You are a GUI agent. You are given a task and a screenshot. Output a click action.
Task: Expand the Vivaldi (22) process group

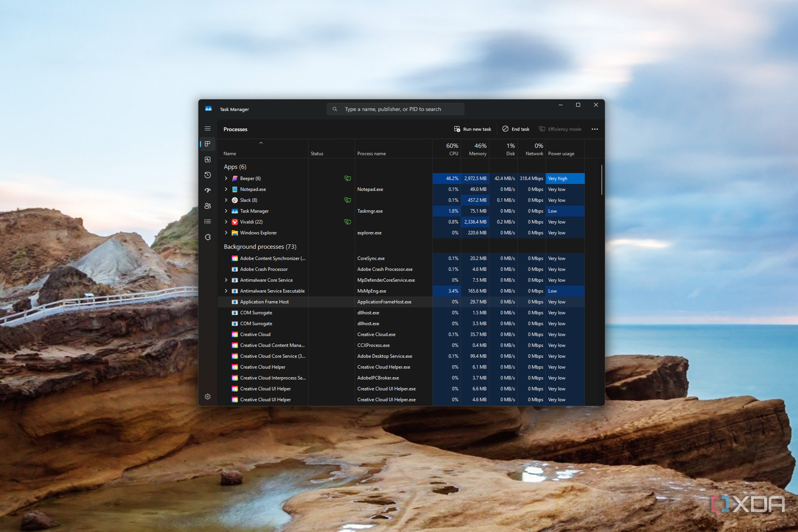pos(226,222)
